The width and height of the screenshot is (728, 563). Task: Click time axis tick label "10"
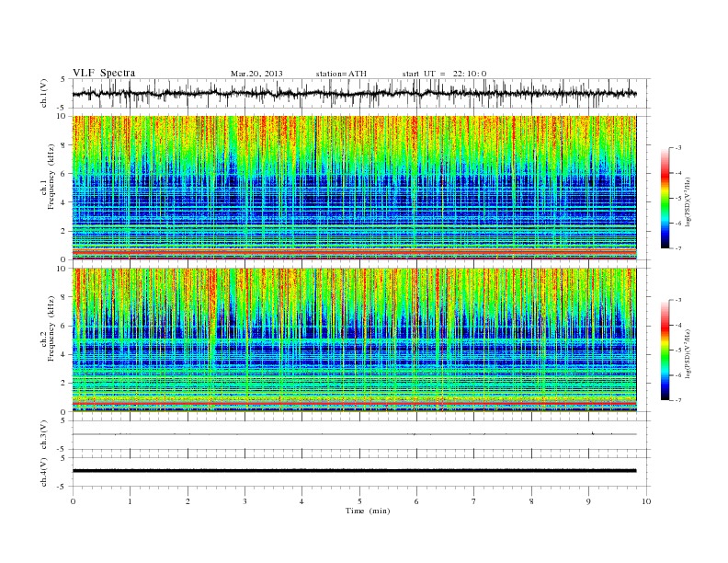(x=646, y=501)
